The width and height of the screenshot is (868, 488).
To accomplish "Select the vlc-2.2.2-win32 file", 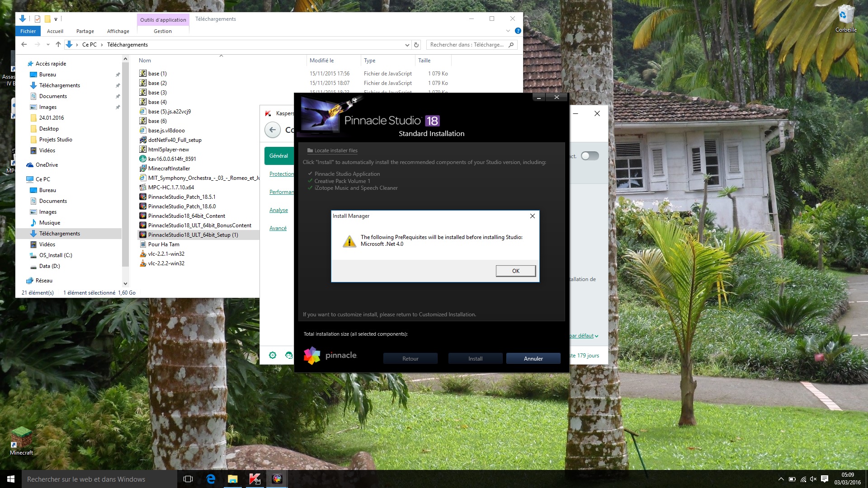I will 166,263.
